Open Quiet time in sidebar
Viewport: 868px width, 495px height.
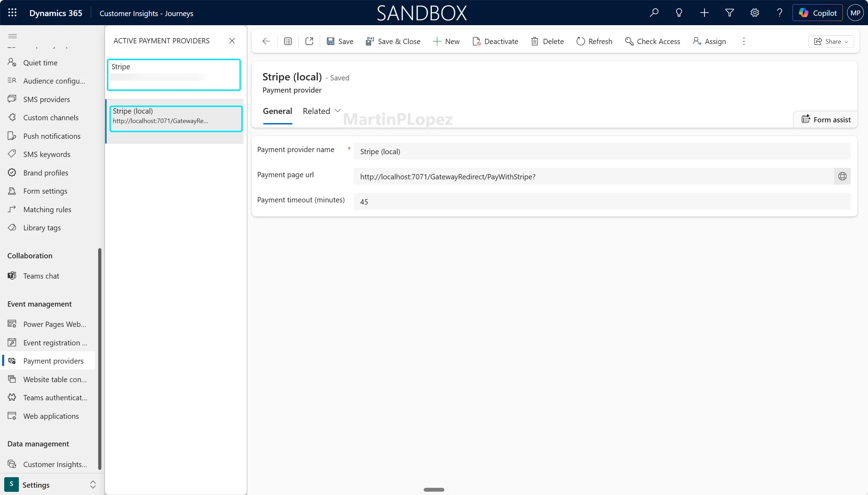pos(48,63)
